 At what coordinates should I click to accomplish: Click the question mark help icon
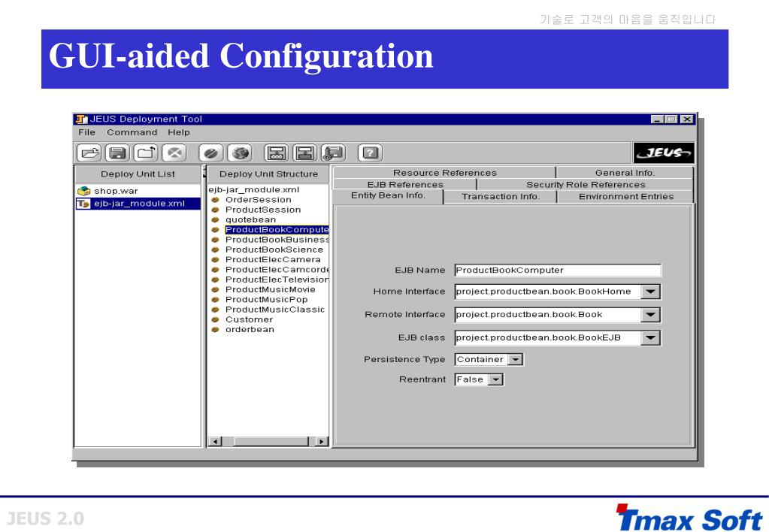pos(371,153)
